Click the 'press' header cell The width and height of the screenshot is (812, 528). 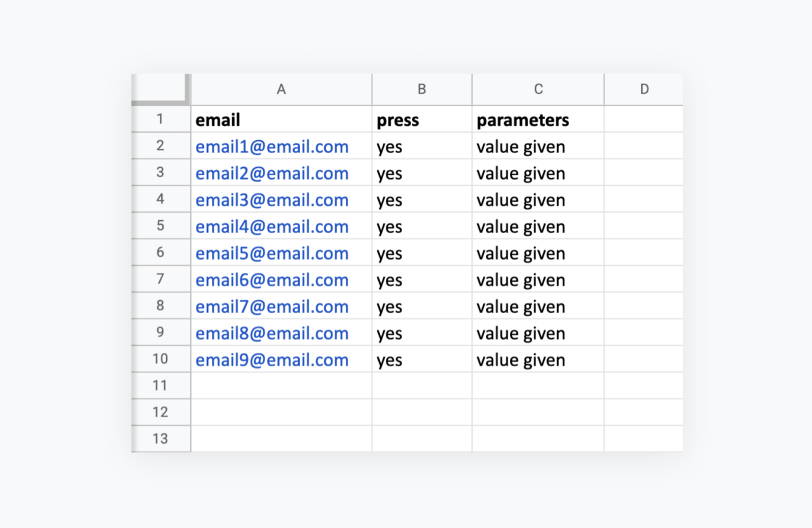(x=422, y=119)
